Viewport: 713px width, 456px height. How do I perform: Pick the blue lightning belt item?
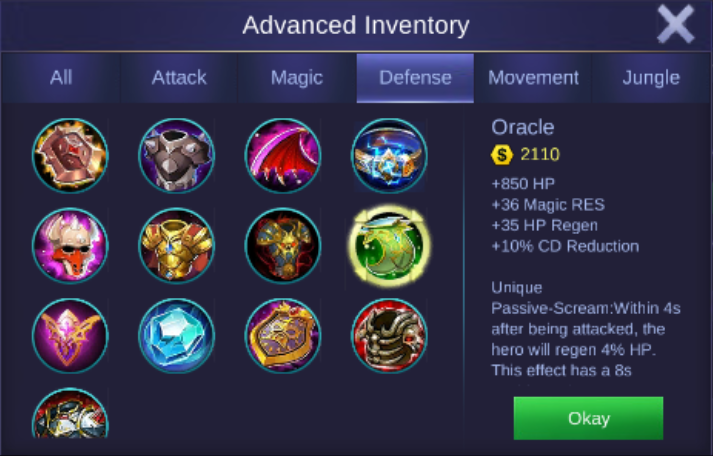[389, 155]
